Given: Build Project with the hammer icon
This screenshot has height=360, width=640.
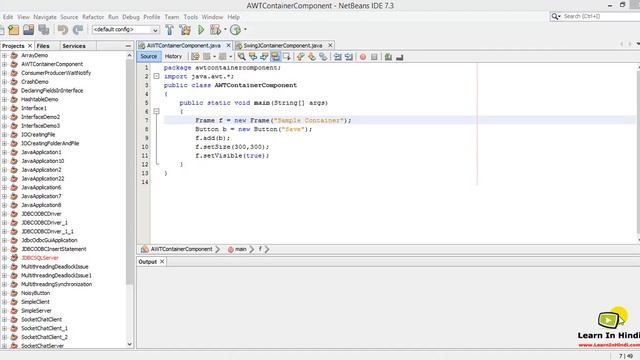Looking at the screenshot, I should pyautogui.click(x=169, y=29).
